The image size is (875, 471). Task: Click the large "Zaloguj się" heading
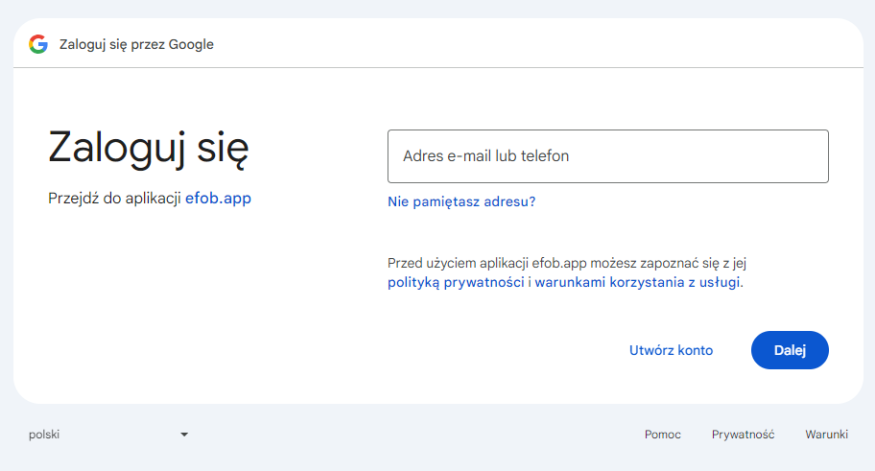tap(148, 148)
